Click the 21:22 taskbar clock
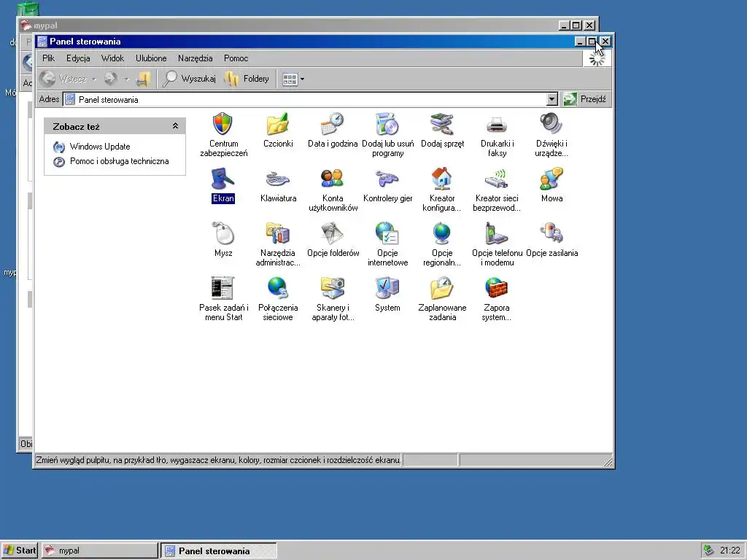This screenshot has height=560, width=747. click(x=729, y=551)
